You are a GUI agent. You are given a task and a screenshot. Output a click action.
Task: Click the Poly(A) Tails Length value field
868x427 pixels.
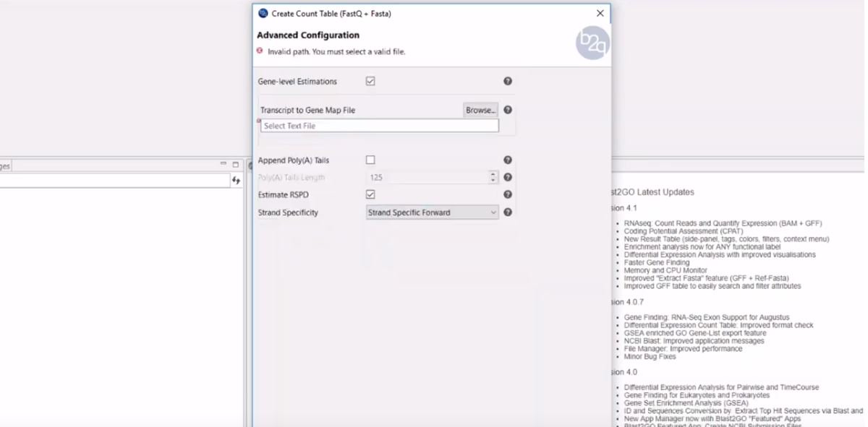click(x=427, y=177)
